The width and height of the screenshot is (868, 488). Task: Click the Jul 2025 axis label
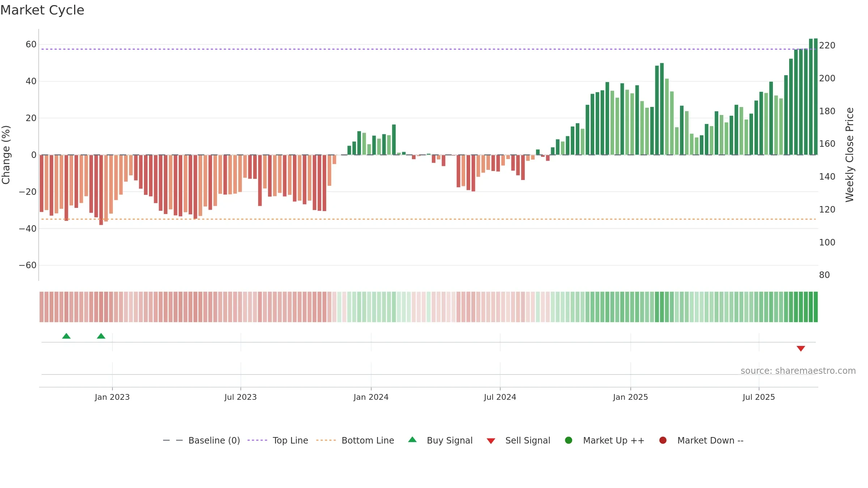[759, 397]
